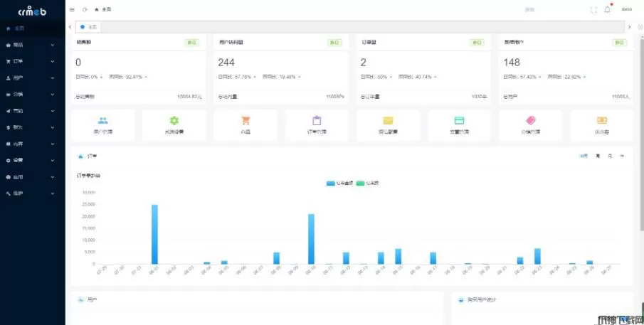Open the yellow envelope SMS config shortcut

tap(388, 126)
